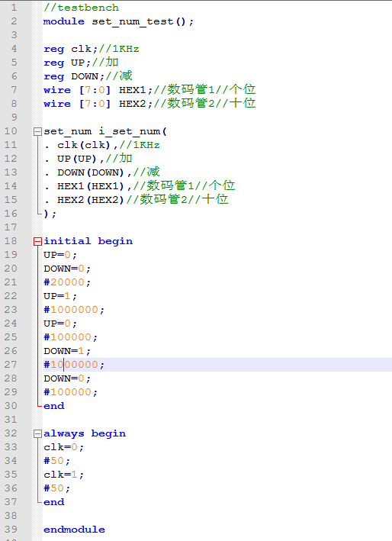
Task: Click the clk=1; statement
Action: coord(64,475)
